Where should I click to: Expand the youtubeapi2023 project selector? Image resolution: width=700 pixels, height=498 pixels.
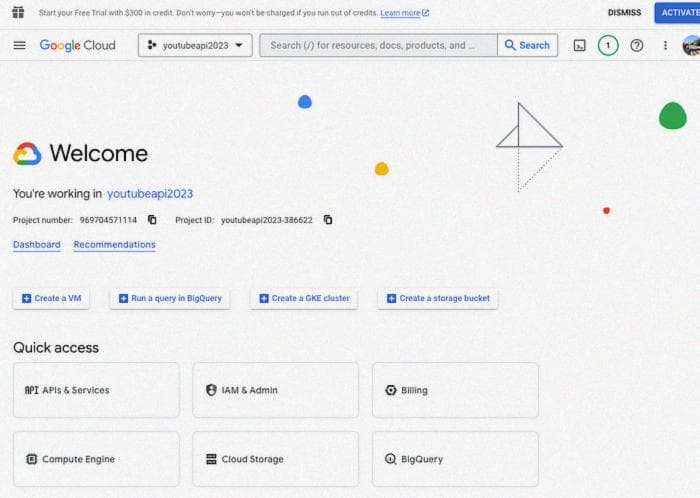pos(195,45)
